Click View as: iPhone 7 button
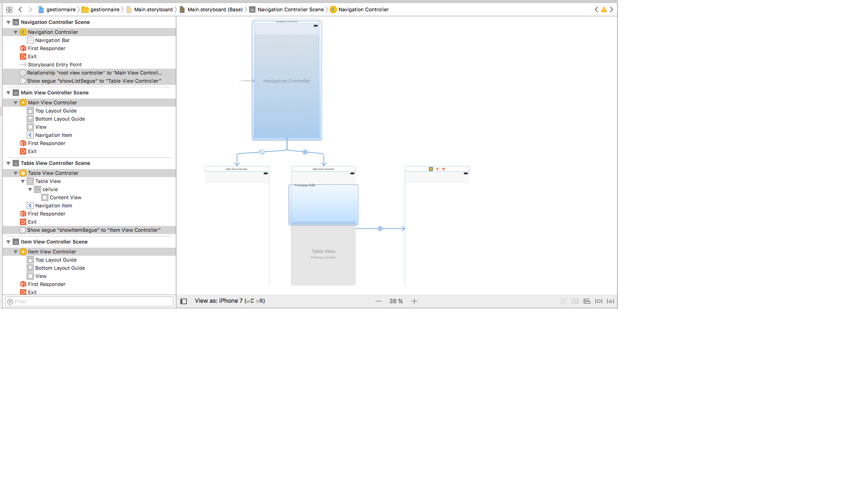868x488 pixels. [x=230, y=301]
